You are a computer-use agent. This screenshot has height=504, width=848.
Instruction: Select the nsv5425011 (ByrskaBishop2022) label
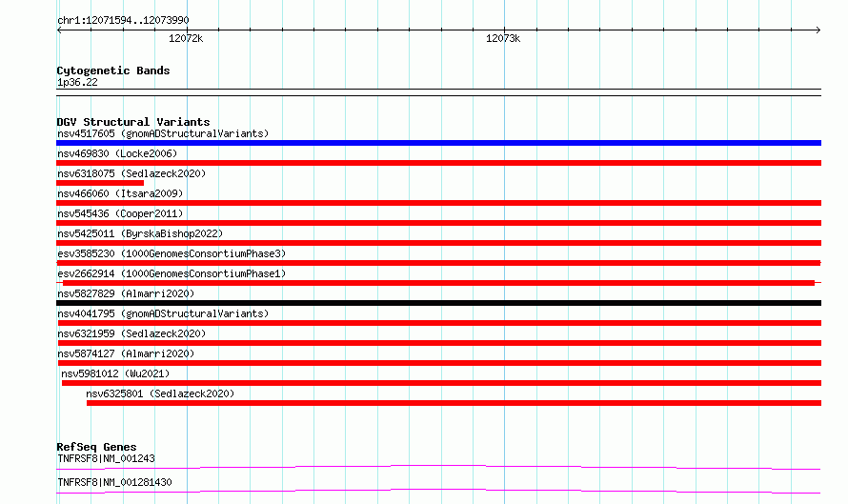tap(140, 233)
